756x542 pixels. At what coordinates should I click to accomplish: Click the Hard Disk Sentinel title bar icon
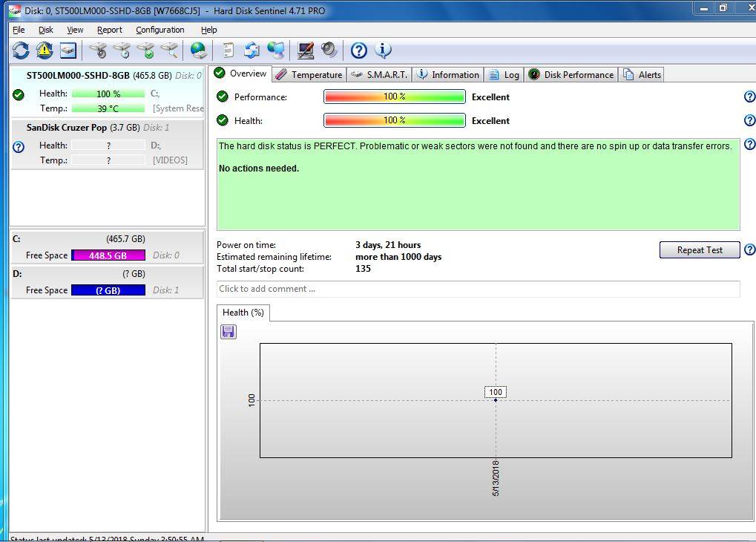[x=15, y=10]
